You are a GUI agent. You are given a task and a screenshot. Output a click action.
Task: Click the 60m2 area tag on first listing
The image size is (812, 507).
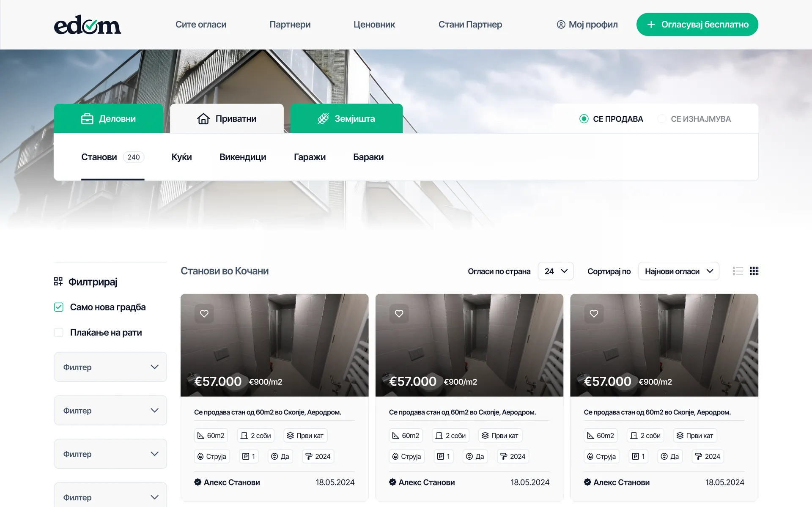211,436
